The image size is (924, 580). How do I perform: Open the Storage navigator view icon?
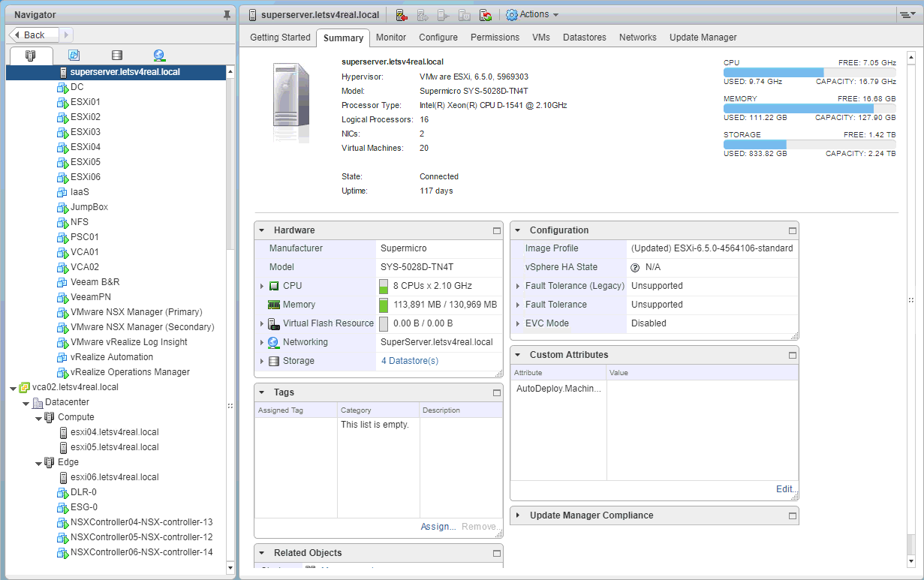tap(116, 56)
